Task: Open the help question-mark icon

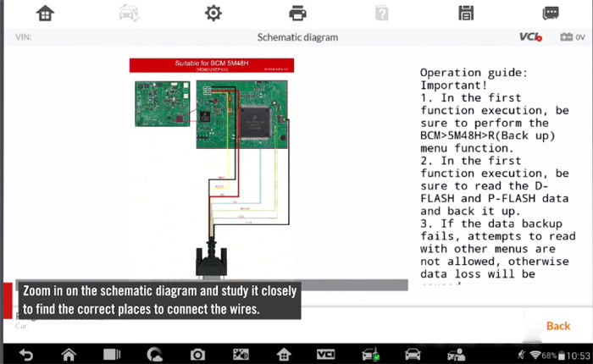Action: click(x=381, y=14)
